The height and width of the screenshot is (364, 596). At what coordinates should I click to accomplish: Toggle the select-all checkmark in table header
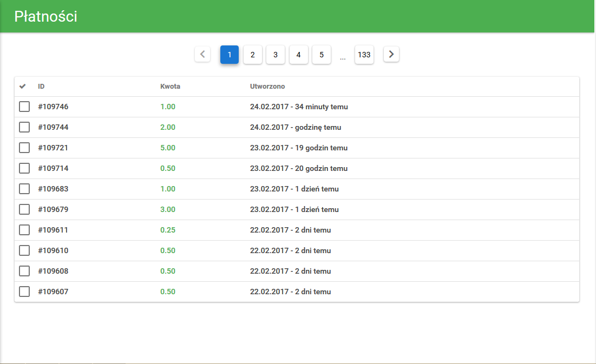click(23, 87)
